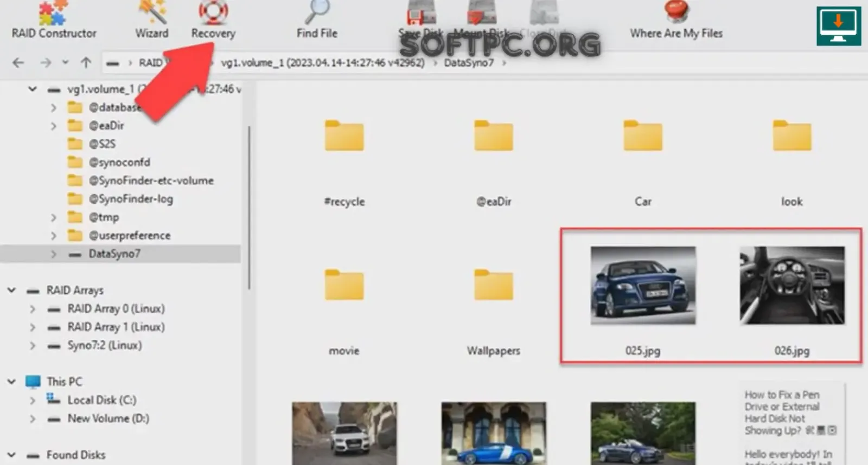
Task: Collapse the RAID Arrays section
Action: click(11, 290)
